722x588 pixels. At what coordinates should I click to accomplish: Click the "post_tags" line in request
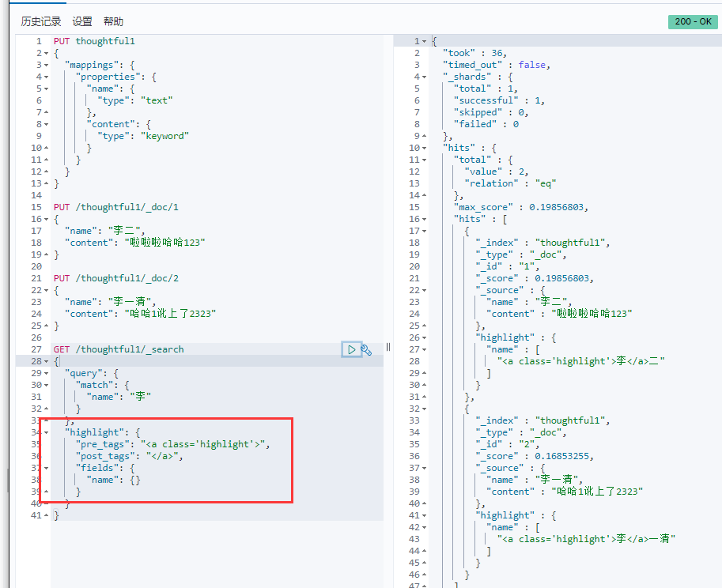point(130,457)
